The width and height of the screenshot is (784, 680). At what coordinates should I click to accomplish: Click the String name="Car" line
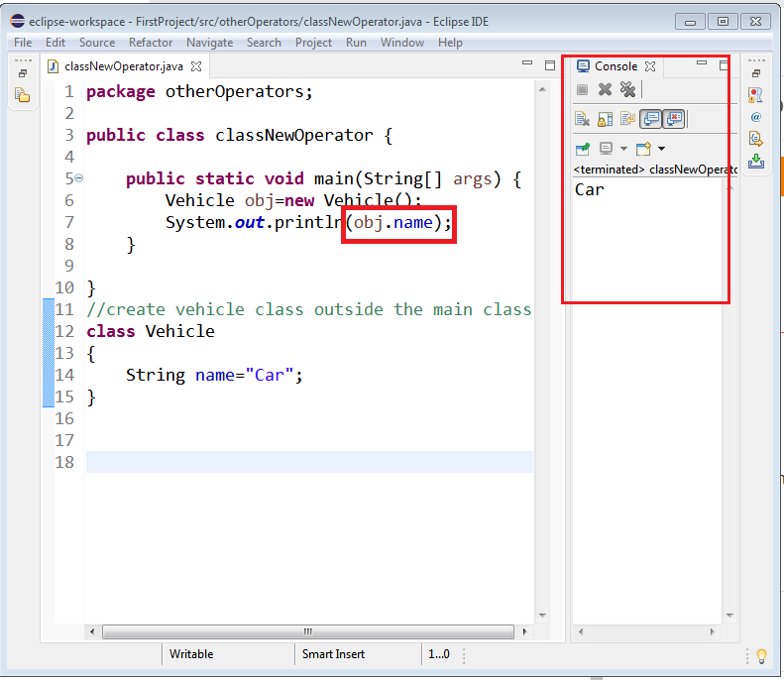point(214,375)
